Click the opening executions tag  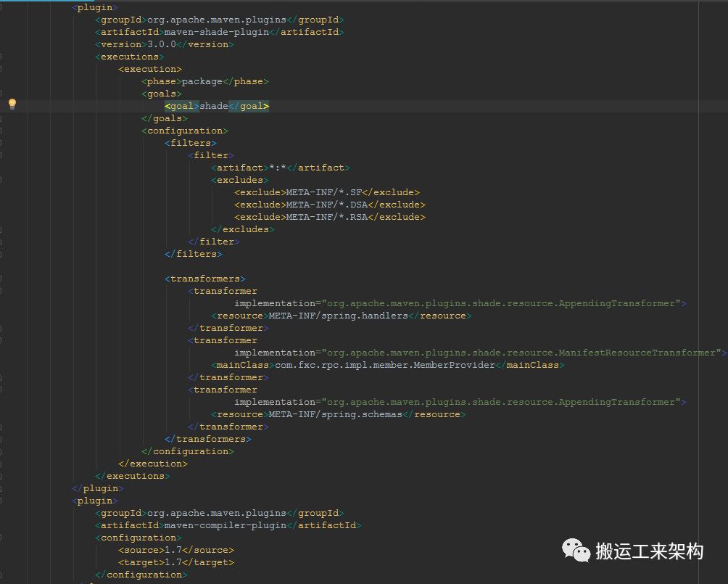tap(130, 57)
